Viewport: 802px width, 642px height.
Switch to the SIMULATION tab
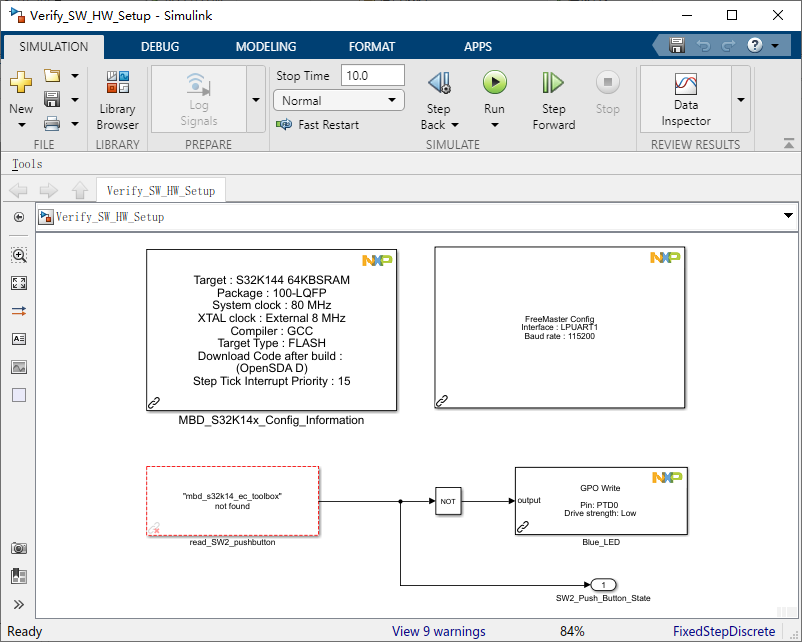pos(54,47)
